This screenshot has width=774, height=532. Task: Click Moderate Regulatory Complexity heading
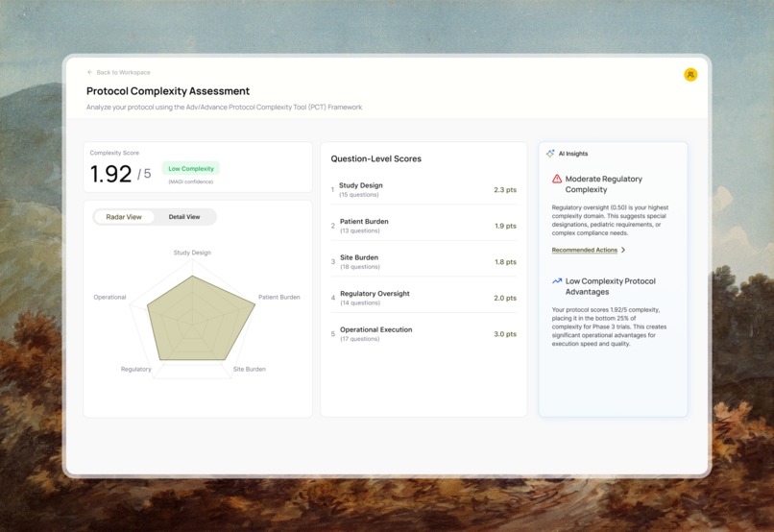[x=603, y=184]
